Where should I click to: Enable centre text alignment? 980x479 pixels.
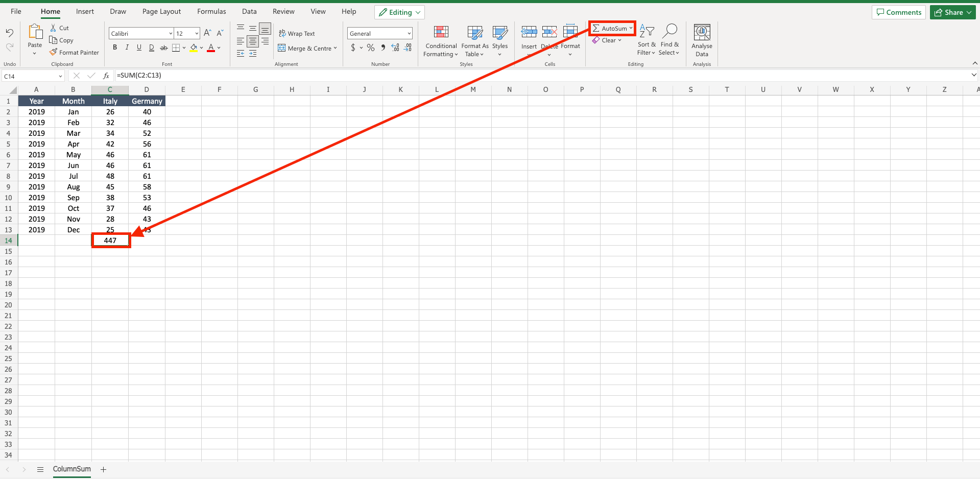pyautogui.click(x=252, y=42)
